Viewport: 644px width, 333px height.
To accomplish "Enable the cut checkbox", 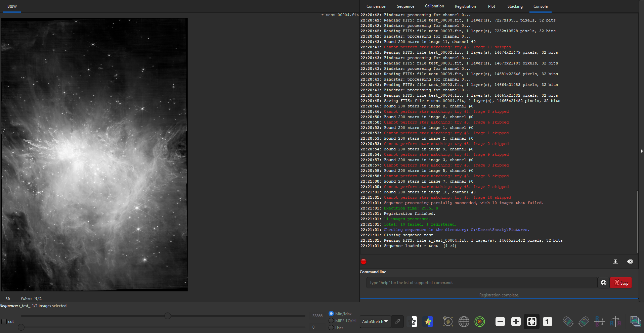I will click(4, 322).
